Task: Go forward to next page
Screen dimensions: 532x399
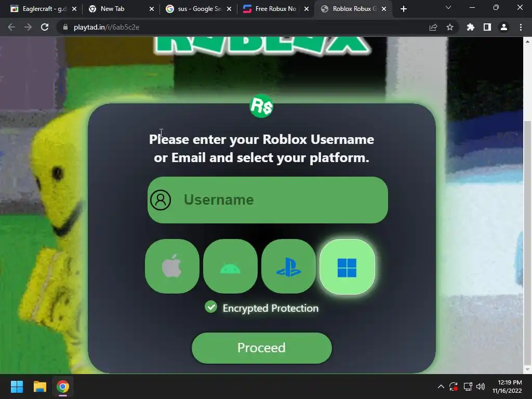Action: [28, 27]
